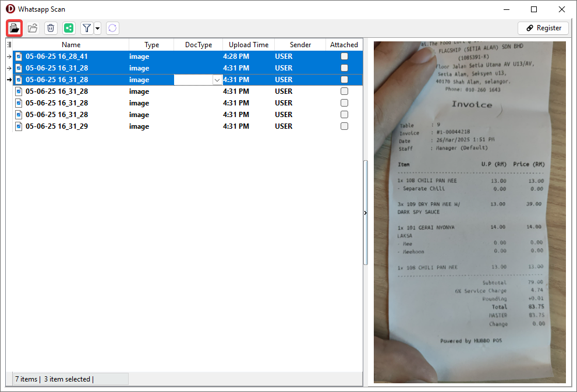Click the outlined open-folder toolbar icon
Viewport: 577px width, 392px height.
[x=33, y=28]
